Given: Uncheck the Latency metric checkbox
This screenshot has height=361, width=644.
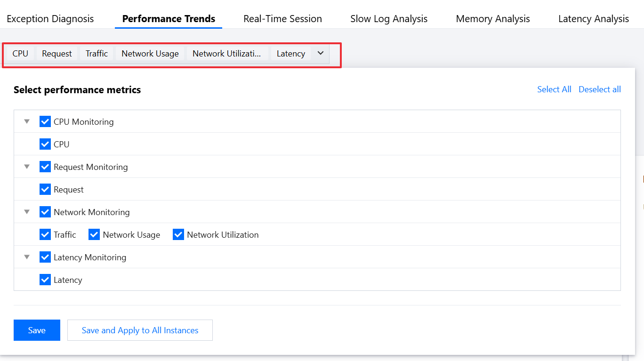Looking at the screenshot, I should (45, 280).
